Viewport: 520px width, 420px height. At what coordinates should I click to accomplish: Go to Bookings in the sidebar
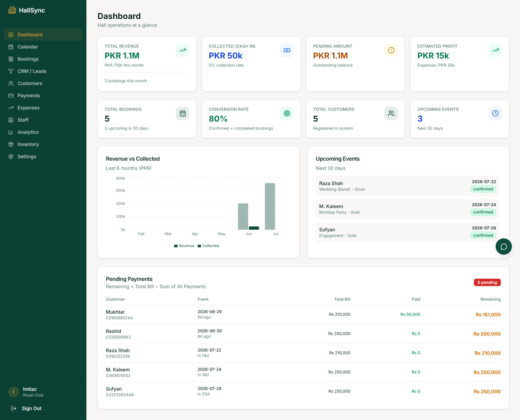click(x=43, y=59)
